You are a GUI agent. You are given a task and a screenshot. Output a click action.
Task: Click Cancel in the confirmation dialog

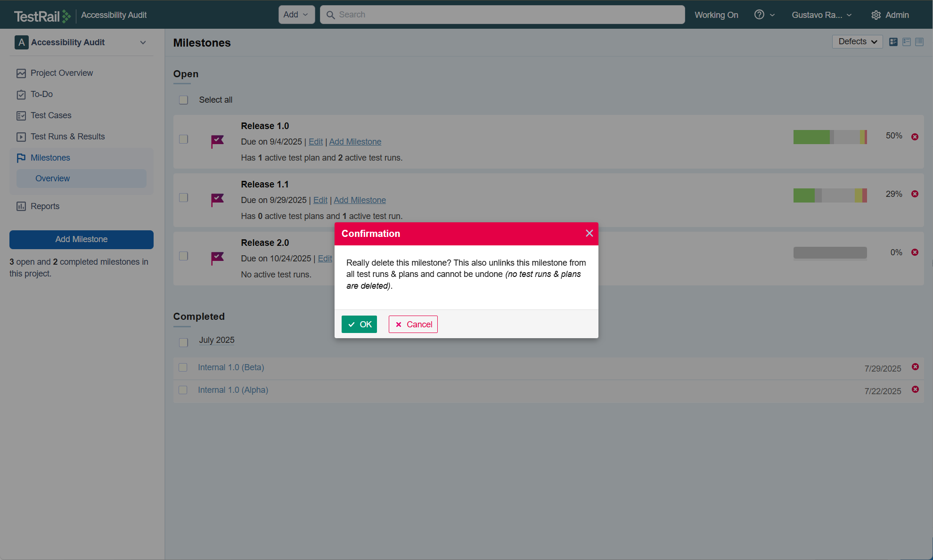click(413, 325)
